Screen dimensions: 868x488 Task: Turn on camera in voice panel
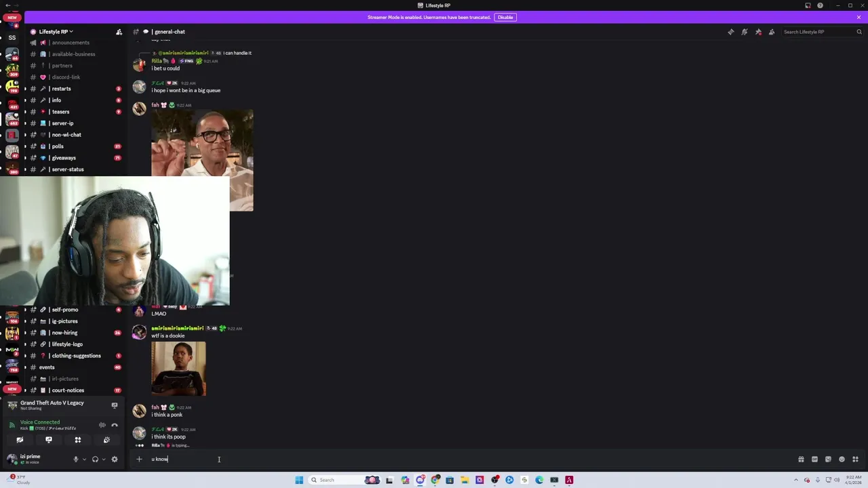pyautogui.click(x=20, y=440)
